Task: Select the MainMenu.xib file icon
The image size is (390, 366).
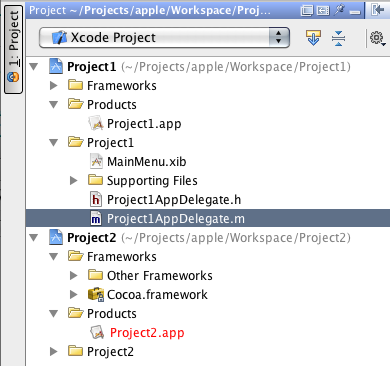Action: point(96,161)
